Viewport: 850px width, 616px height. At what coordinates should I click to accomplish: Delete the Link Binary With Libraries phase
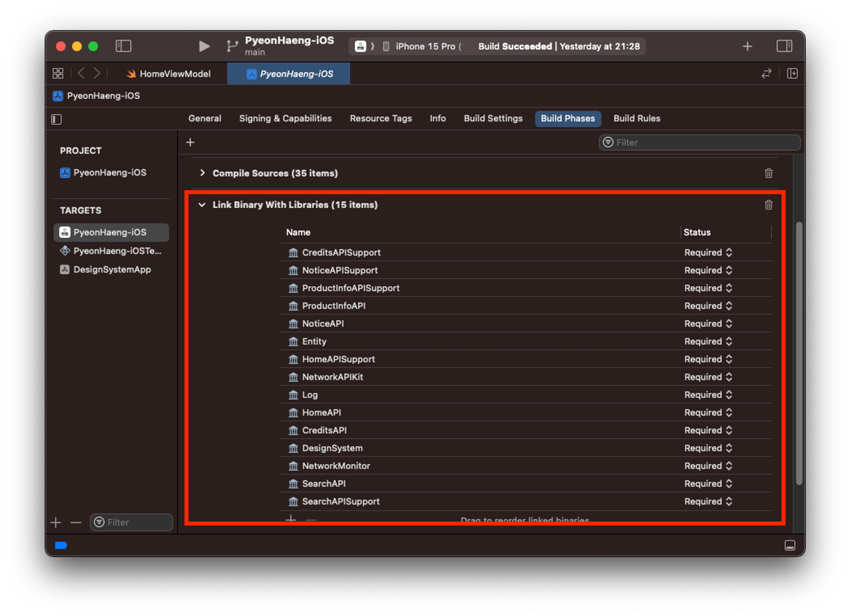click(768, 205)
